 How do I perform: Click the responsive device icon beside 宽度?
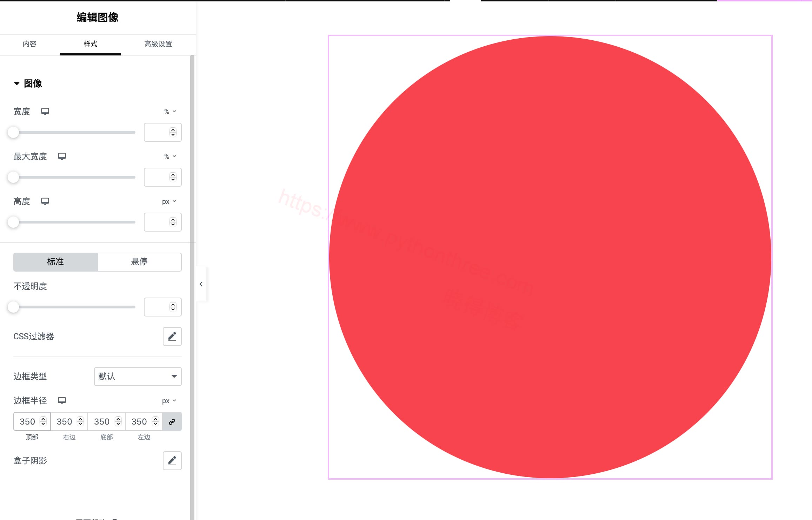[45, 112]
